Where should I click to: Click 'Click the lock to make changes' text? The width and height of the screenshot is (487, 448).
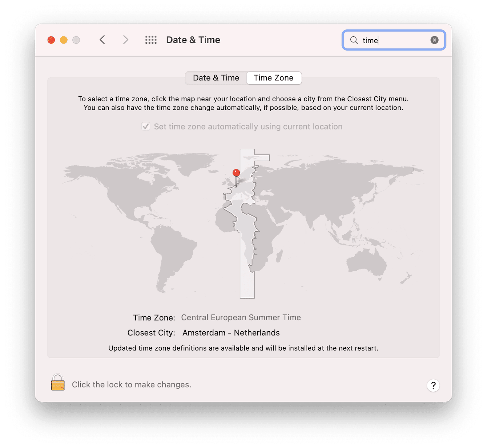pos(131,384)
